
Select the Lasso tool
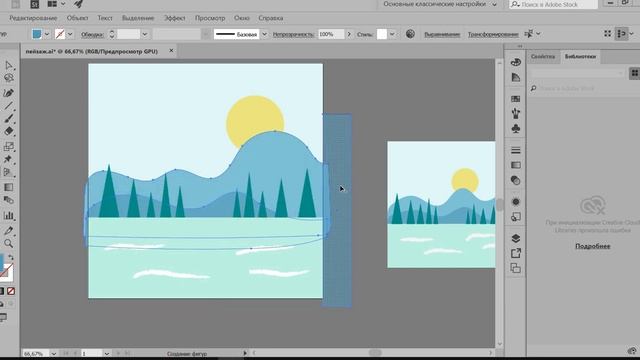tap(9, 78)
